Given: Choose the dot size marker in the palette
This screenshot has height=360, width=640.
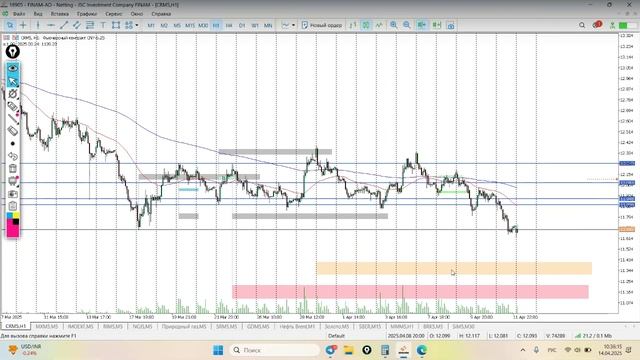Looking at the screenshot, I should click(x=13, y=144).
